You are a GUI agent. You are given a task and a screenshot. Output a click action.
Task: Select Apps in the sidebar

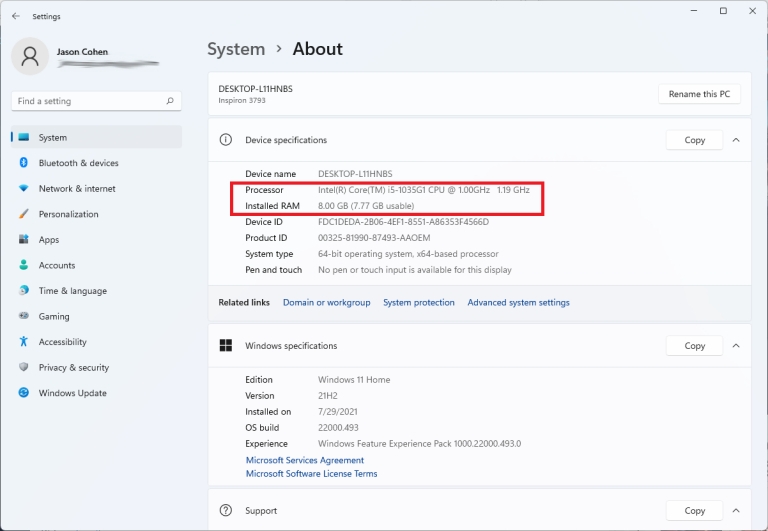click(x=96, y=240)
